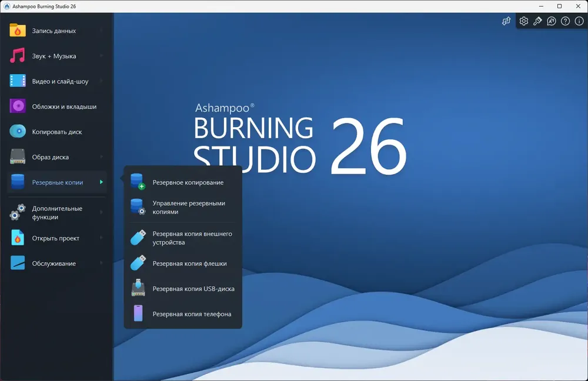Click the info circle icon at top right
The width and height of the screenshot is (588, 381).
(x=579, y=21)
